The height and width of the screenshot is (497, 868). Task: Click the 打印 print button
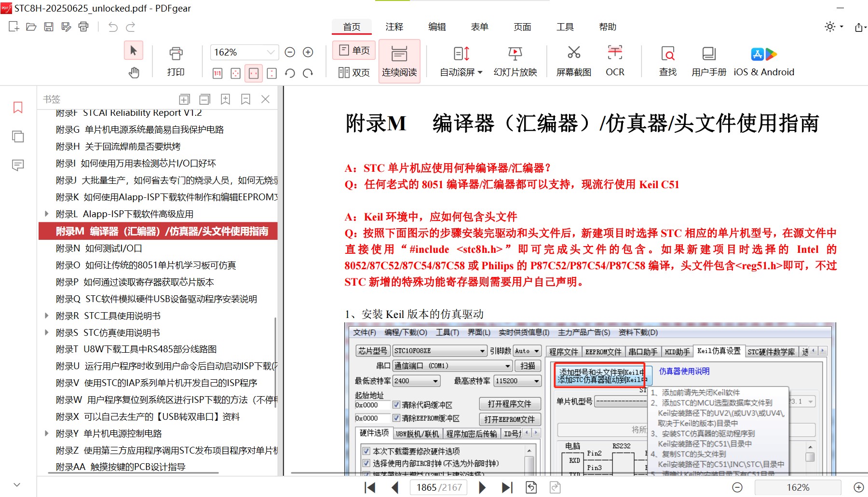click(x=176, y=61)
